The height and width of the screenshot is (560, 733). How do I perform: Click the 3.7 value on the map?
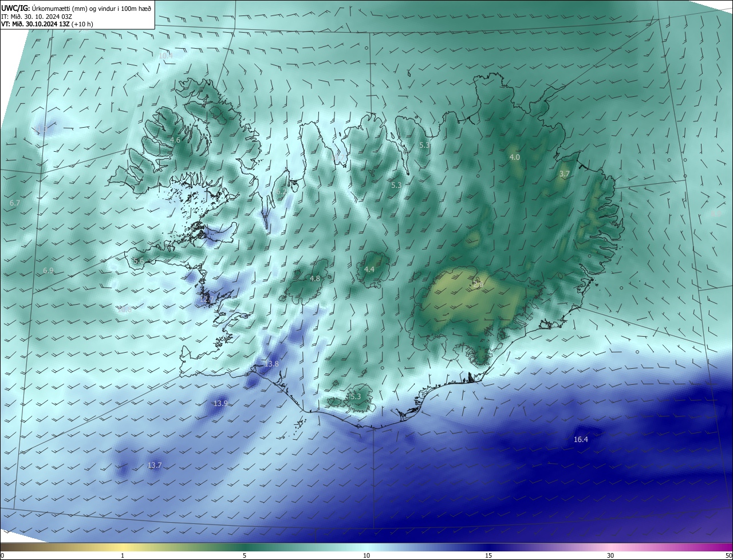(x=564, y=173)
